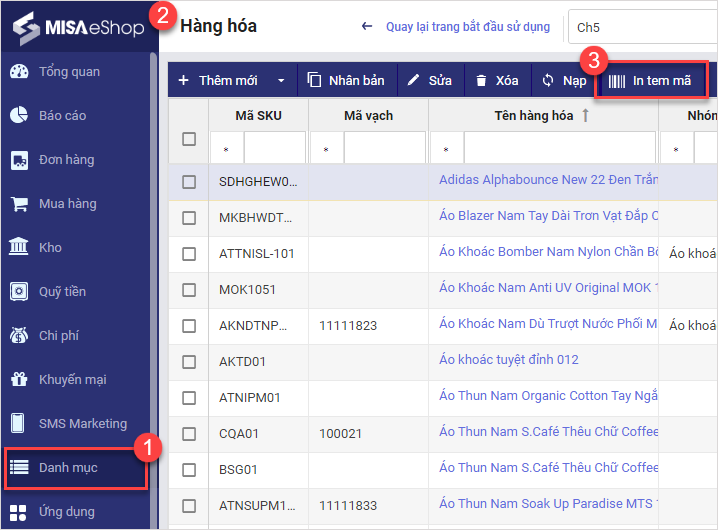Image resolution: width=718 pixels, height=530 pixels.
Task: Check the CQA01 row checkbox
Action: (189, 434)
